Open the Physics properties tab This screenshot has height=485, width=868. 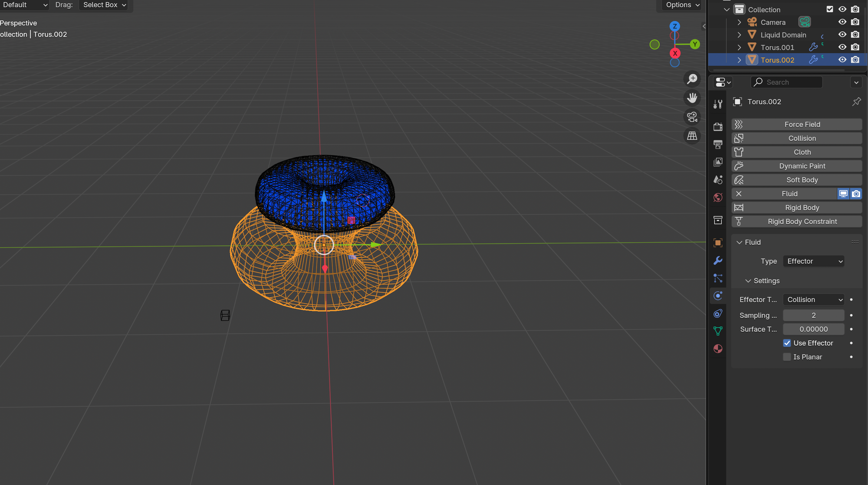tap(718, 295)
